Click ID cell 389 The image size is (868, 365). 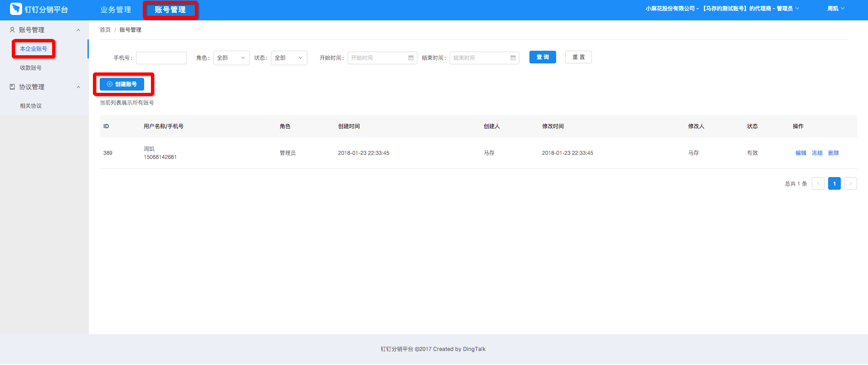point(108,153)
